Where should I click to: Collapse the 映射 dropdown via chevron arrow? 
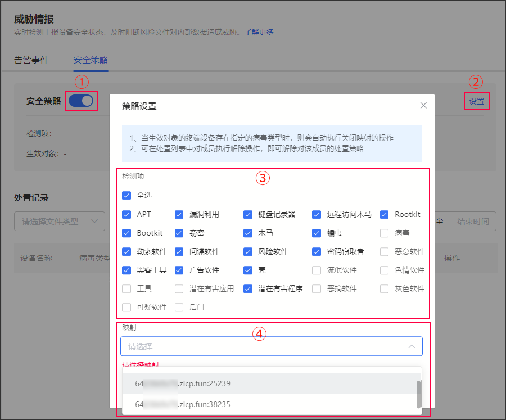412,346
